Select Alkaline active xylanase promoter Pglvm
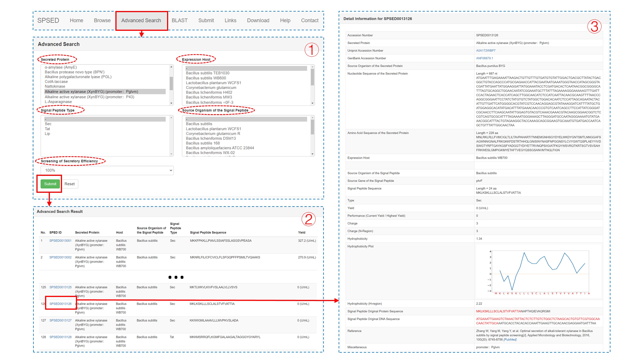This screenshot has width=637, height=364. click(105, 91)
